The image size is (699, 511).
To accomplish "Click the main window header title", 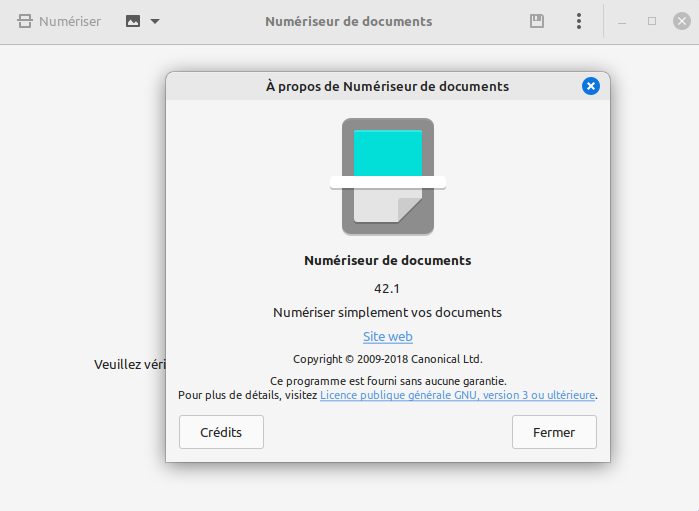I will 348,21.
